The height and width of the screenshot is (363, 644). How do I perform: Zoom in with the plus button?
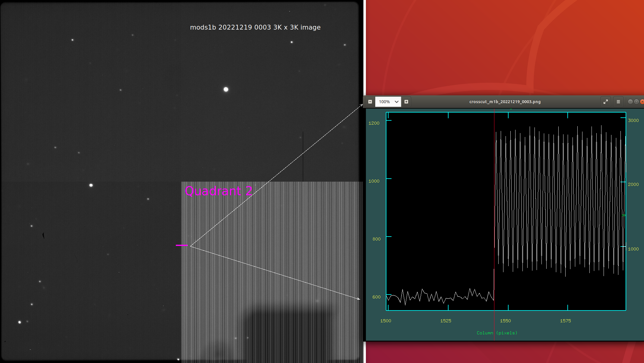coord(406,102)
